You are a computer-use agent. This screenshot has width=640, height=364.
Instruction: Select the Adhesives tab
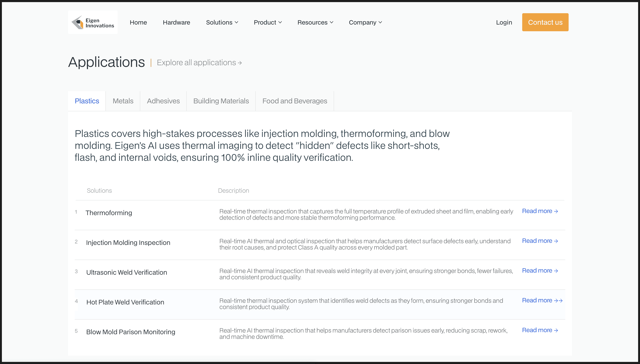pyautogui.click(x=163, y=101)
